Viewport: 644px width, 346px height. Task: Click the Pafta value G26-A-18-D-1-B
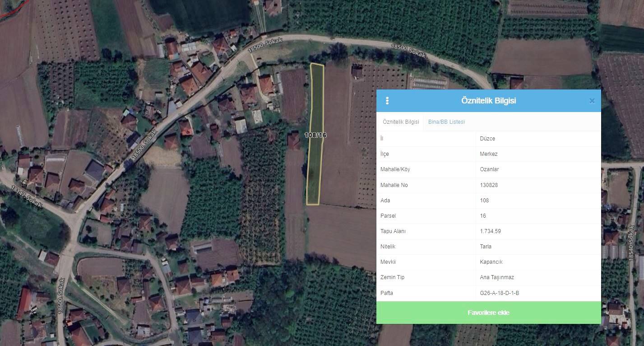pos(500,293)
